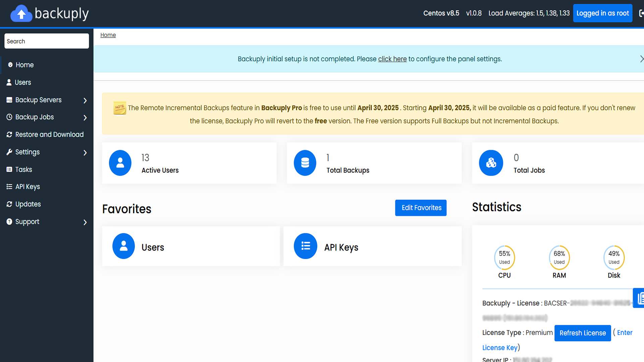The height and width of the screenshot is (362, 644).
Task: Click the Backup Jobs clock icon
Action: click(x=9, y=117)
